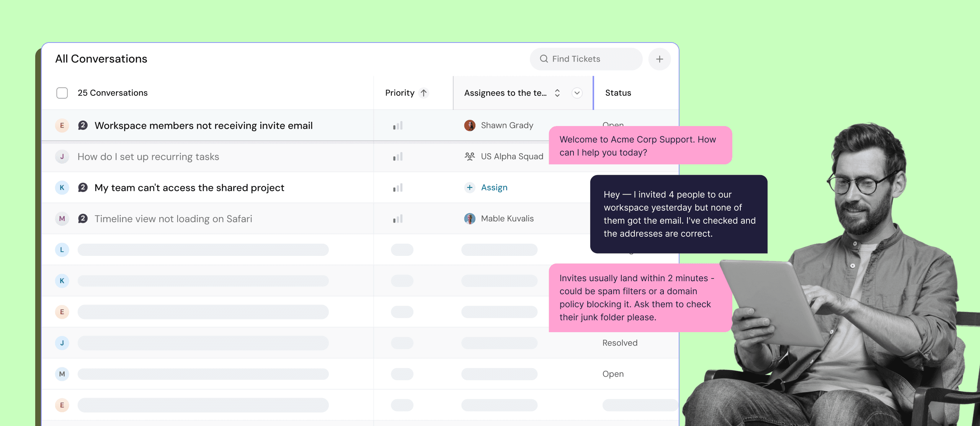980x426 pixels.
Task: Click the K avatar on the shared project row
Action: [62, 187]
